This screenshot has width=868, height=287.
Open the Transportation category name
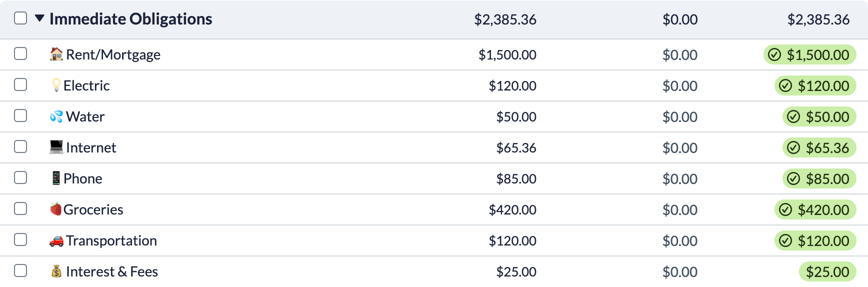111,240
